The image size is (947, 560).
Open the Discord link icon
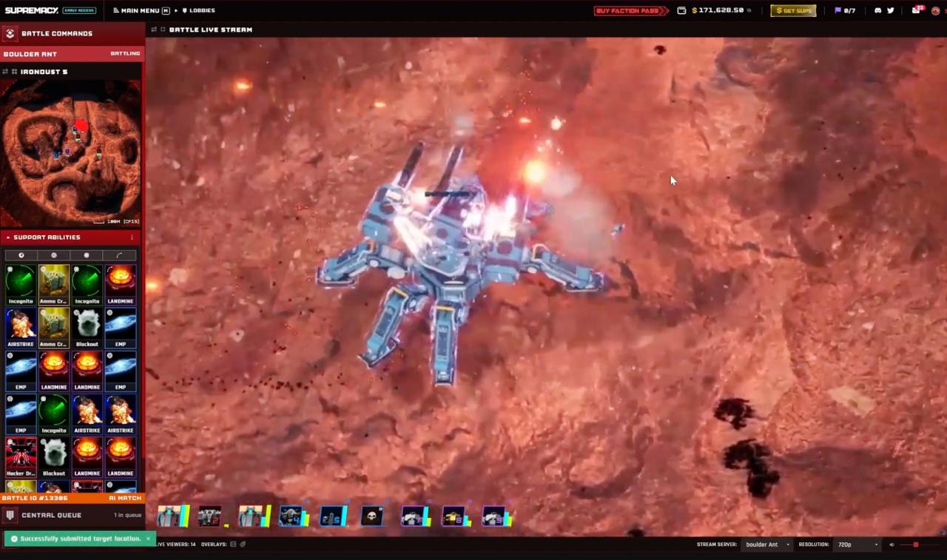(878, 10)
